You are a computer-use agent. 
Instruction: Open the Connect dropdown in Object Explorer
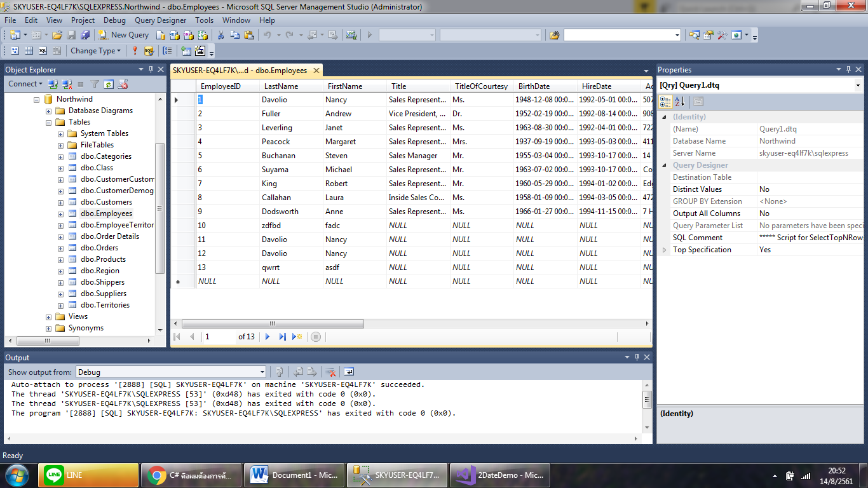(25, 84)
